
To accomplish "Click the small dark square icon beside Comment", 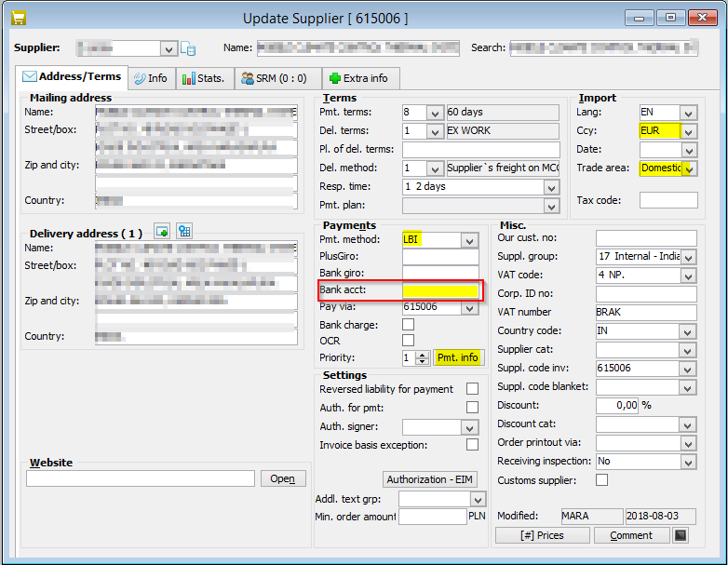I will [681, 535].
